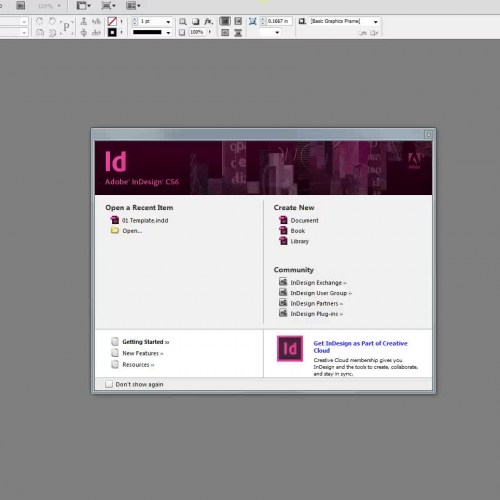The height and width of the screenshot is (500, 500).
Task: Create a new Library
Action: [299, 241]
